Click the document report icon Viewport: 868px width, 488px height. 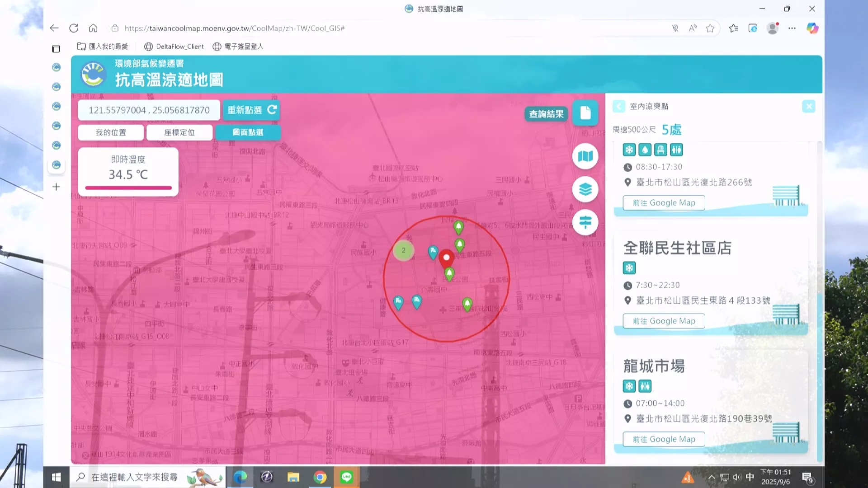coord(585,113)
